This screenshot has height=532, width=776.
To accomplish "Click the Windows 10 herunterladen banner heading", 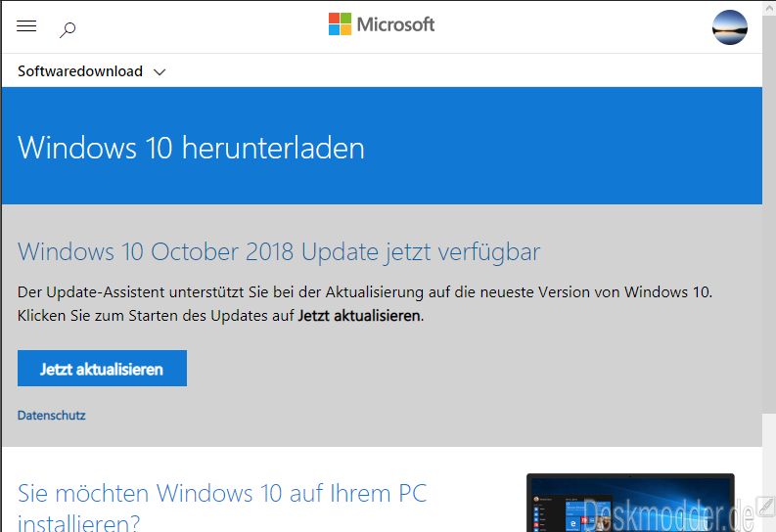I will coord(191,148).
